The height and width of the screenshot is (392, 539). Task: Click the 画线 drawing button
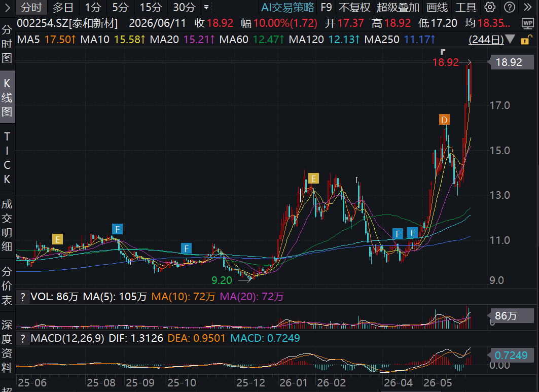[x=437, y=7]
